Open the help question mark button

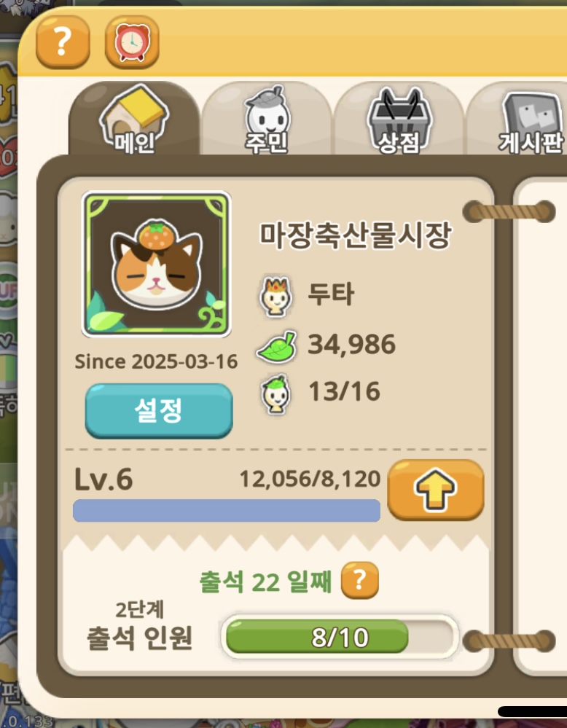point(63,42)
